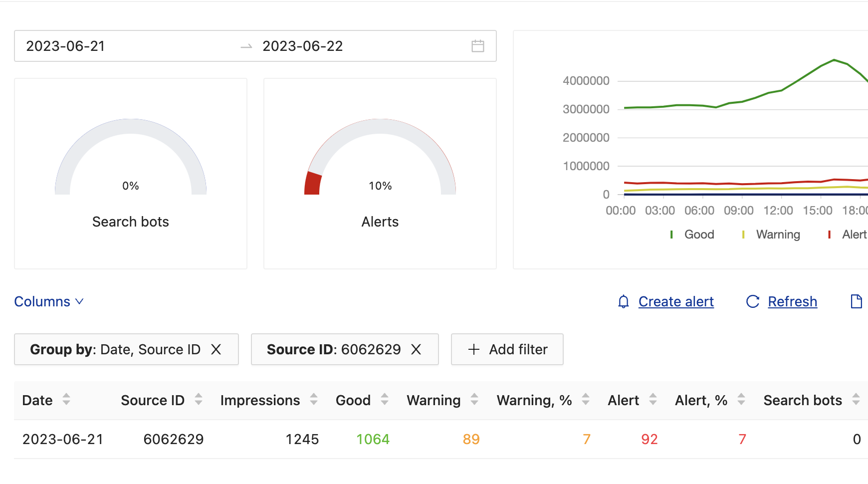
Task: Click the bell icon beside Create alert
Action: 623,302
